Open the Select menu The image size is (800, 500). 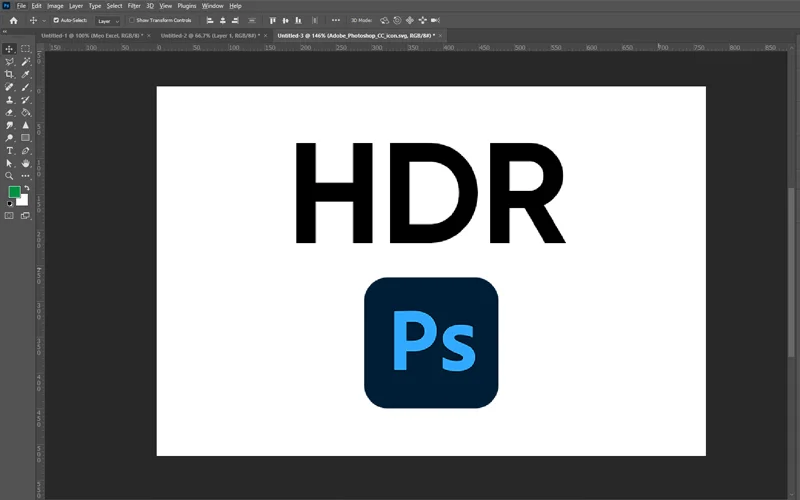114,6
